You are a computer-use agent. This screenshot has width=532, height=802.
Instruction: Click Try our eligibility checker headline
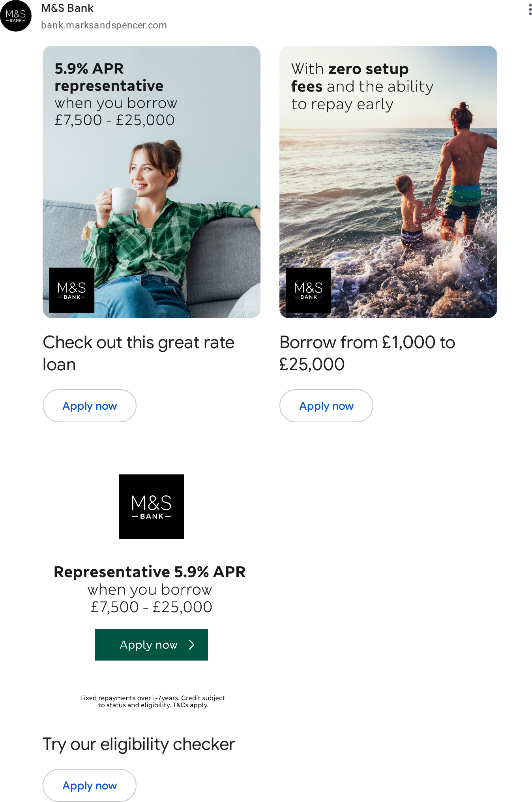[139, 744]
